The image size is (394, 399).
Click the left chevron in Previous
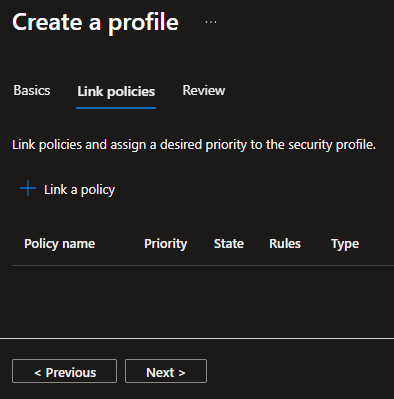click(37, 373)
